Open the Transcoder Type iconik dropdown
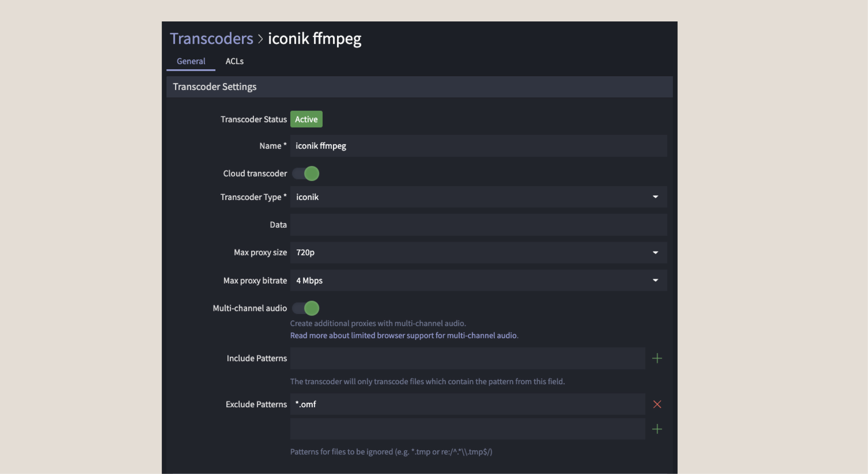868x474 pixels. [472, 197]
